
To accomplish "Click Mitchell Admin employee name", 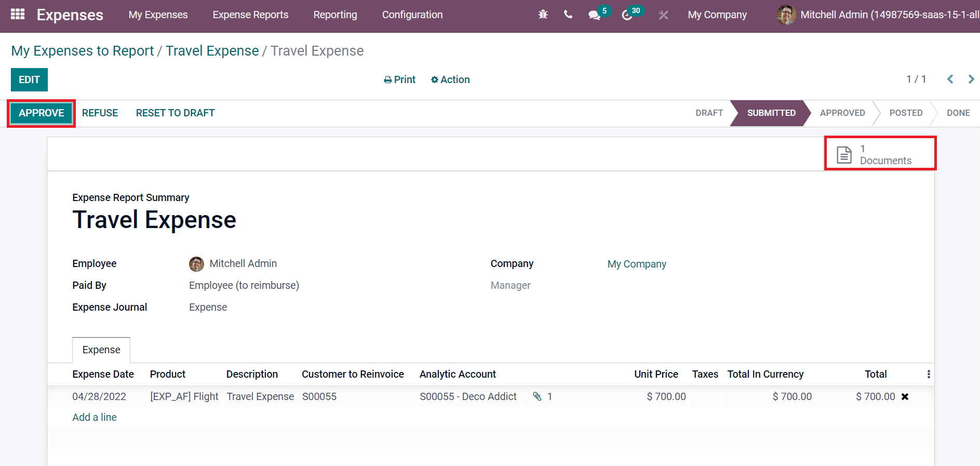I will point(243,263).
